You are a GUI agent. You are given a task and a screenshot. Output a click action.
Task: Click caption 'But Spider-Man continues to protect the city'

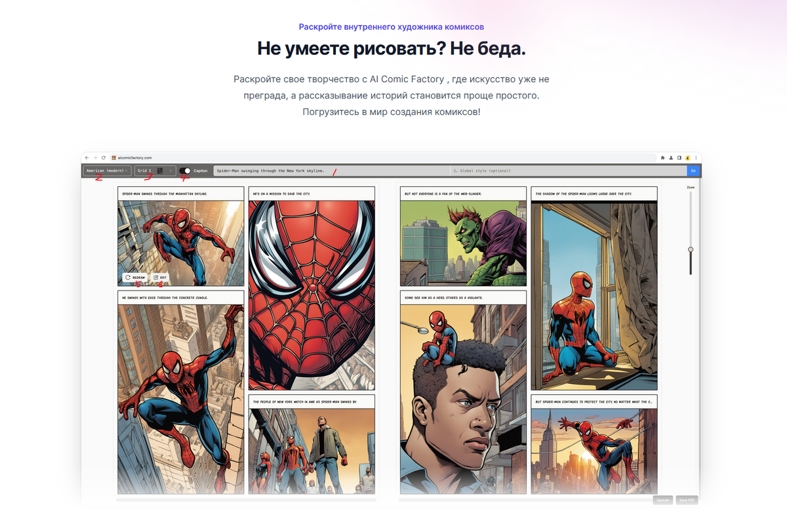pos(594,401)
